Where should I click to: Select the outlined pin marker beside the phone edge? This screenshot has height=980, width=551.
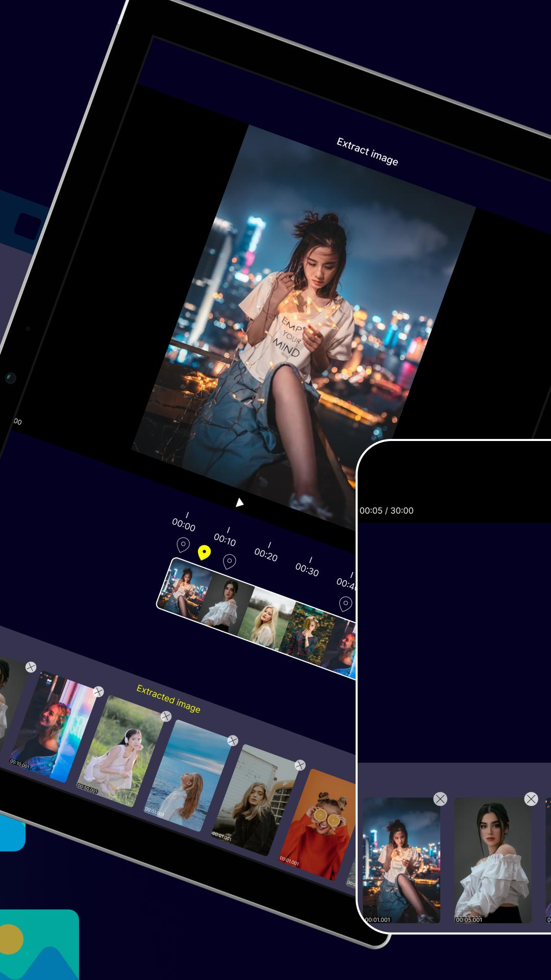345,604
